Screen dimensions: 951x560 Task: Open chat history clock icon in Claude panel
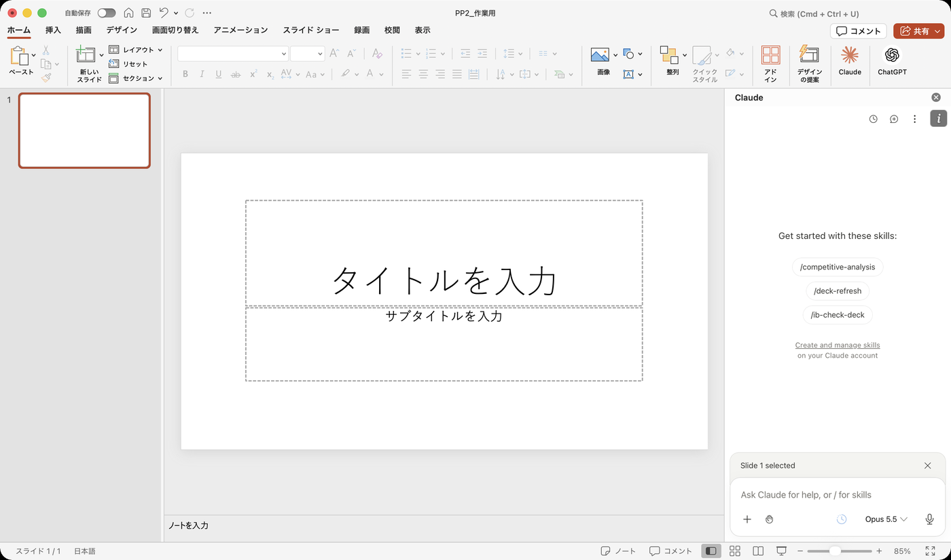[x=874, y=119]
